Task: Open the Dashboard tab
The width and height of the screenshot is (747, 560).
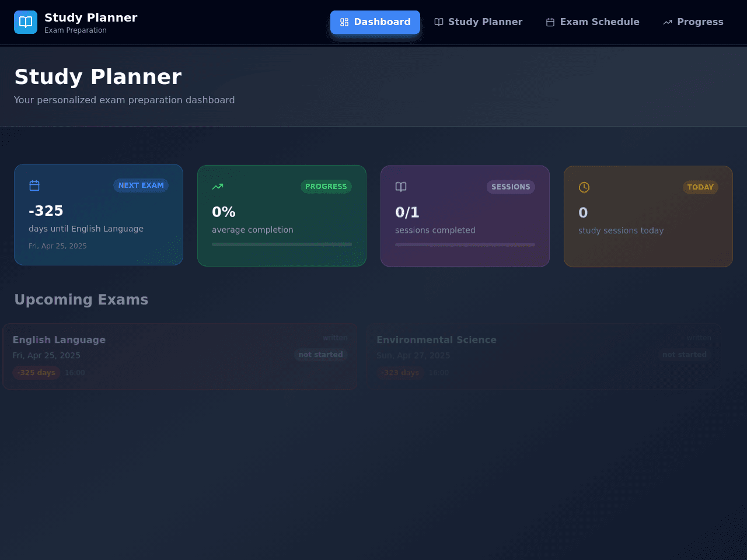Action: point(375,22)
